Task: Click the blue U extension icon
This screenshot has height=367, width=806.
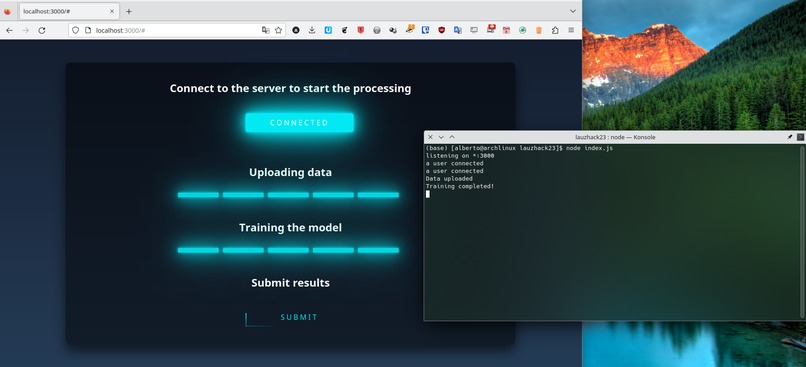Action: click(328, 30)
